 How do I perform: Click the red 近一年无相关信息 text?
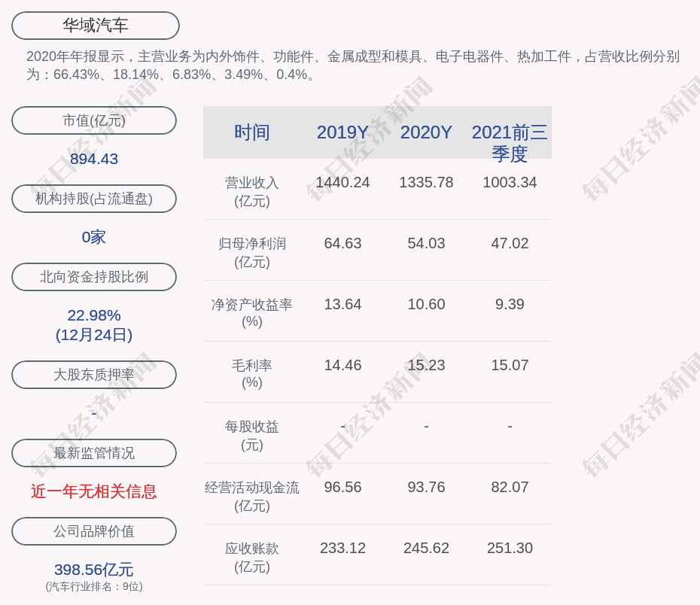click(x=94, y=491)
